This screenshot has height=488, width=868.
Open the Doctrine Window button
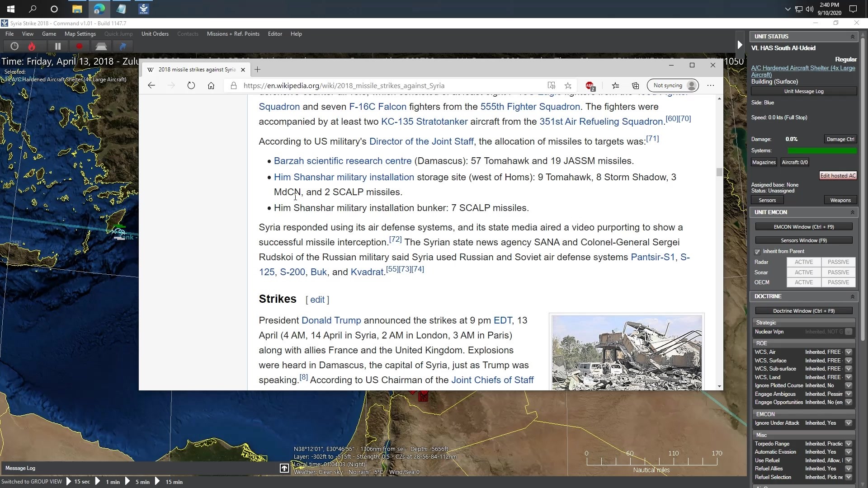point(804,311)
